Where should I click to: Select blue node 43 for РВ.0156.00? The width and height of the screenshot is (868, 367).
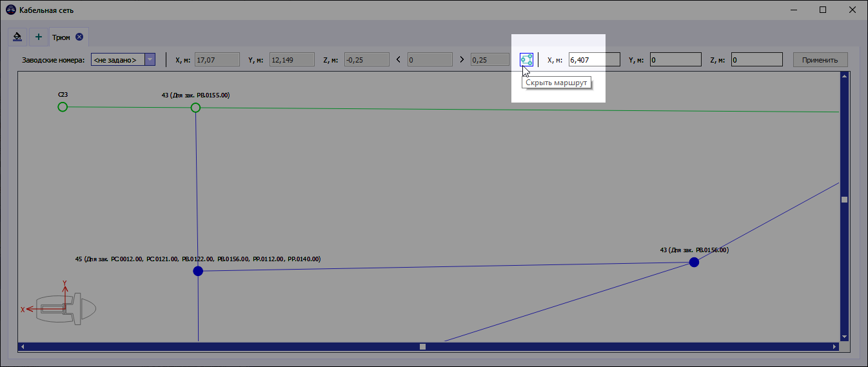coord(694,262)
